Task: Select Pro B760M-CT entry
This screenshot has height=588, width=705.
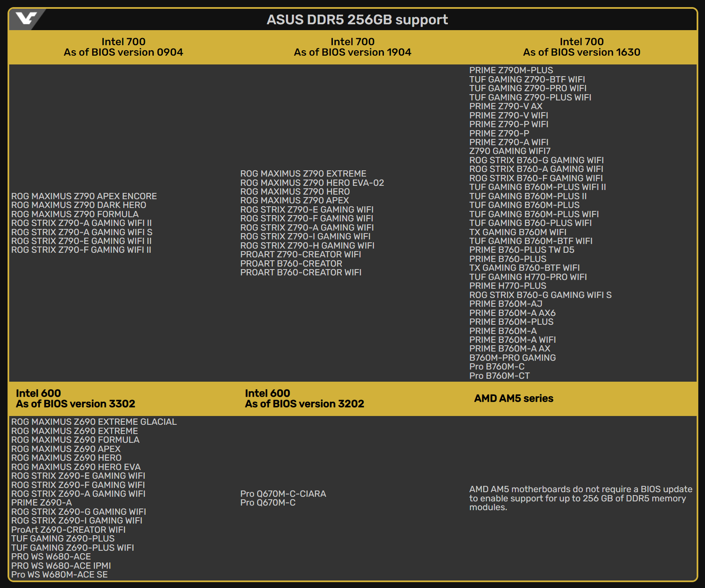Action: (x=499, y=376)
